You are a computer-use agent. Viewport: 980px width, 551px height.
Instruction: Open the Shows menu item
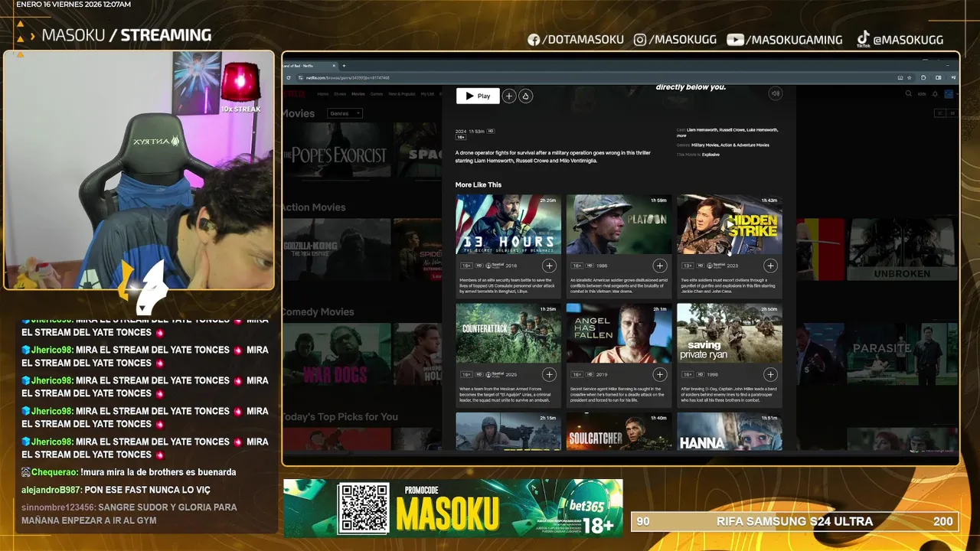(x=339, y=93)
